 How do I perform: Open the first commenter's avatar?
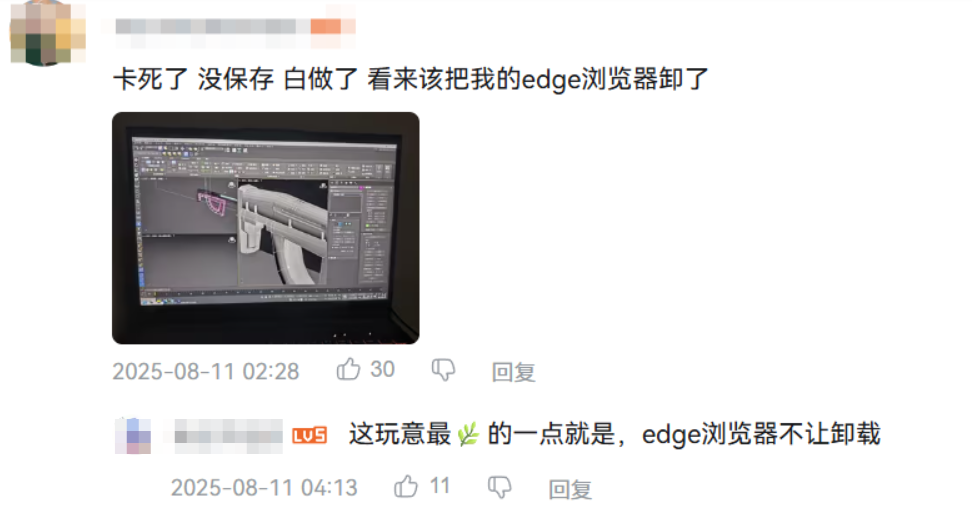click(48, 33)
